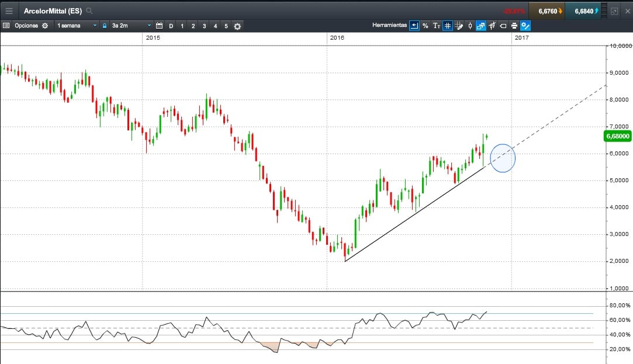The height and width of the screenshot is (364, 633).
Task: Click the sell price 6,6760 button
Action: click(547, 11)
